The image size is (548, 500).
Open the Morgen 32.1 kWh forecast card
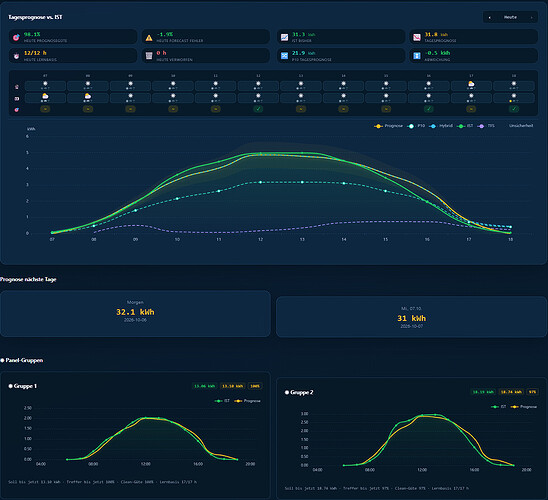135,313
